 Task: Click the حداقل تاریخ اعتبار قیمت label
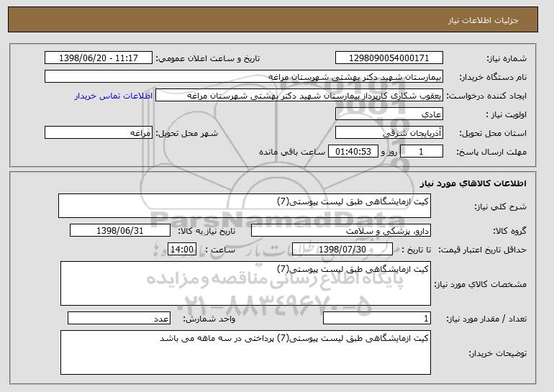[483, 250]
